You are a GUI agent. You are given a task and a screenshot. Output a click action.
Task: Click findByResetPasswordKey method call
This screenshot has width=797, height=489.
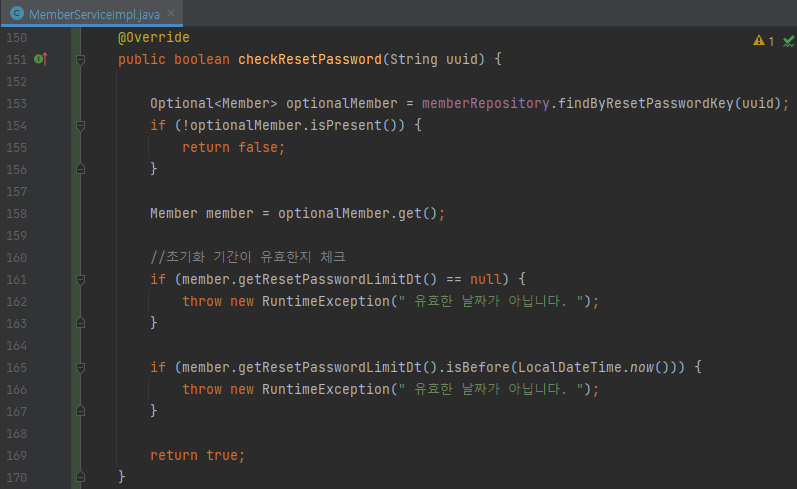click(646, 104)
